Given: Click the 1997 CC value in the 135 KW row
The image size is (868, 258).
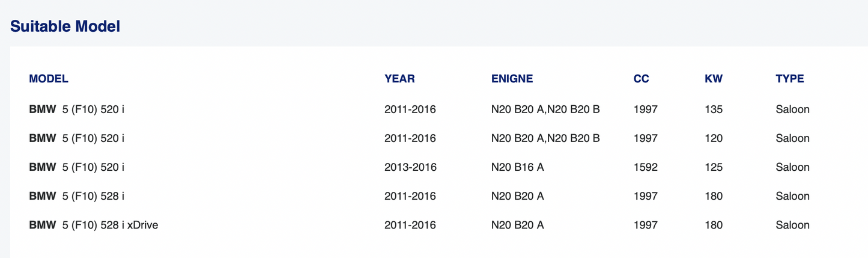Looking at the screenshot, I should [x=645, y=109].
